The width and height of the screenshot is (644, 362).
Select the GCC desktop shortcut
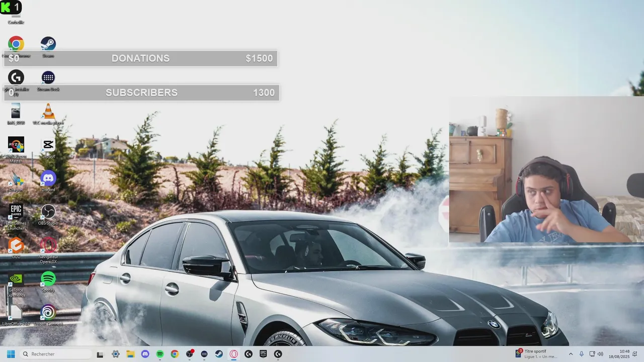pyautogui.click(x=16, y=245)
